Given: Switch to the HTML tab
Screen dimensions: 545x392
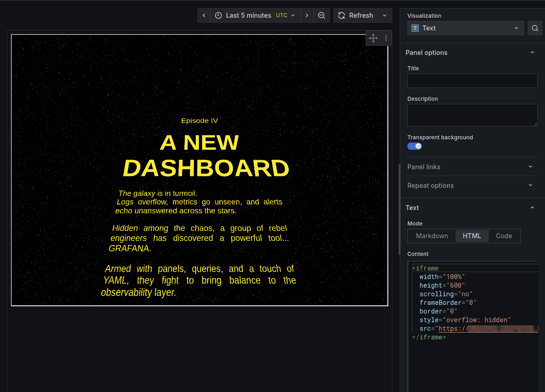Looking at the screenshot, I should [472, 235].
